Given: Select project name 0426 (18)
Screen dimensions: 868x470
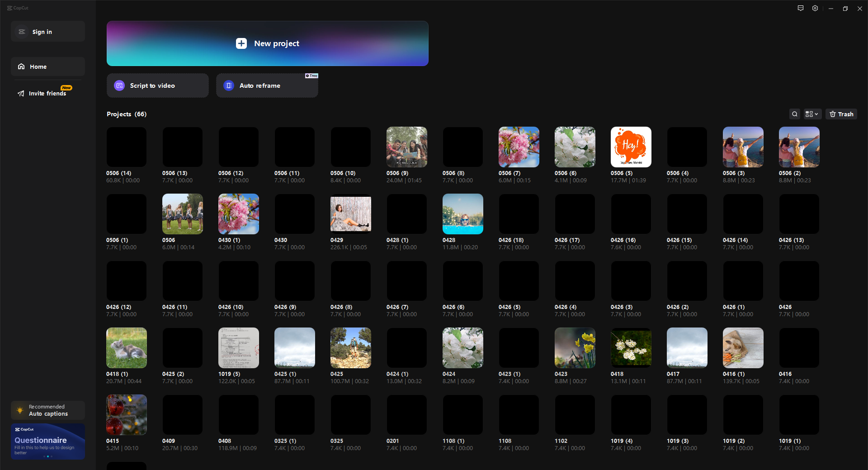Looking at the screenshot, I should [511, 240].
